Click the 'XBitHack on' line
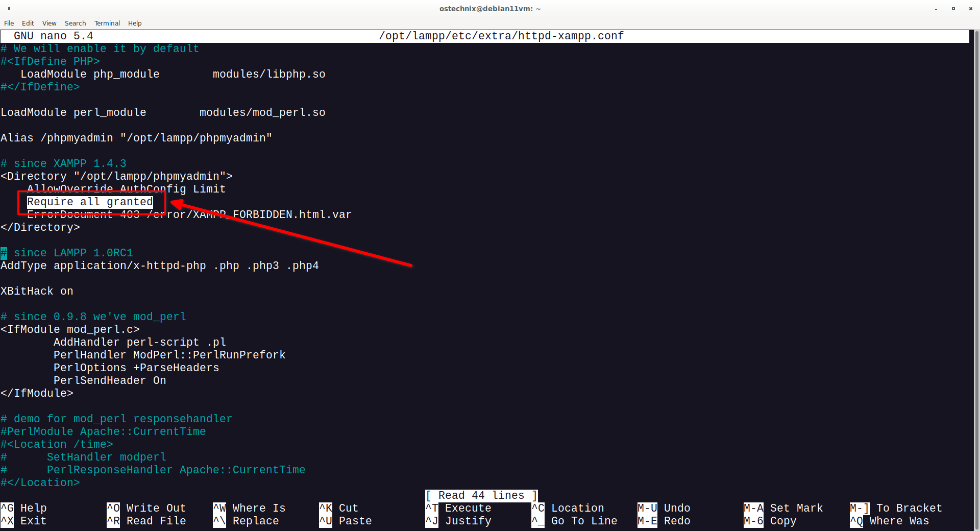The image size is (980, 531). point(37,291)
